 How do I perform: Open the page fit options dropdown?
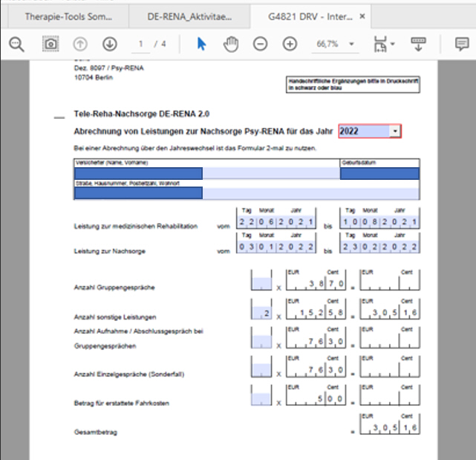385,45
